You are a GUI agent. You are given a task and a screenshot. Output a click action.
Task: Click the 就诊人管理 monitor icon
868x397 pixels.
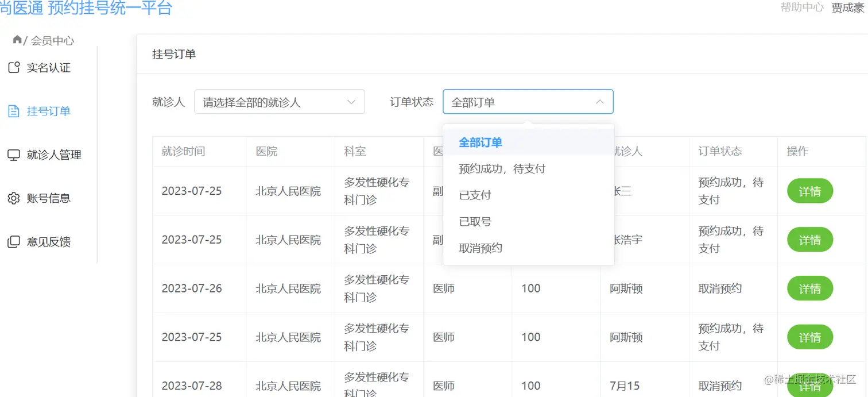(x=14, y=155)
